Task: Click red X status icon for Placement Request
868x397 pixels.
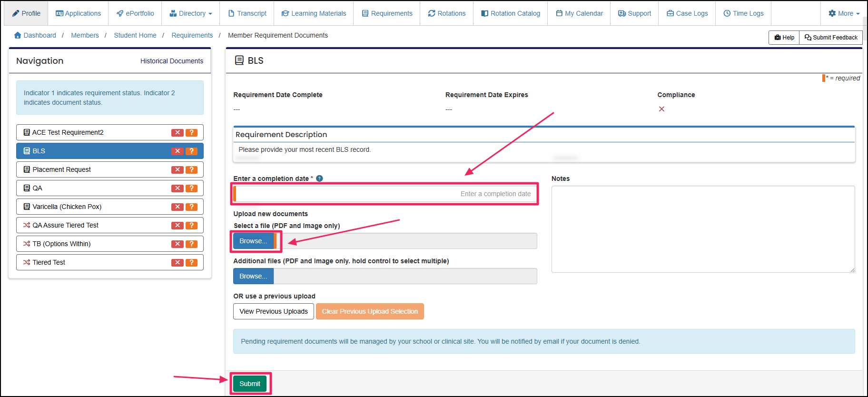Action: [178, 170]
